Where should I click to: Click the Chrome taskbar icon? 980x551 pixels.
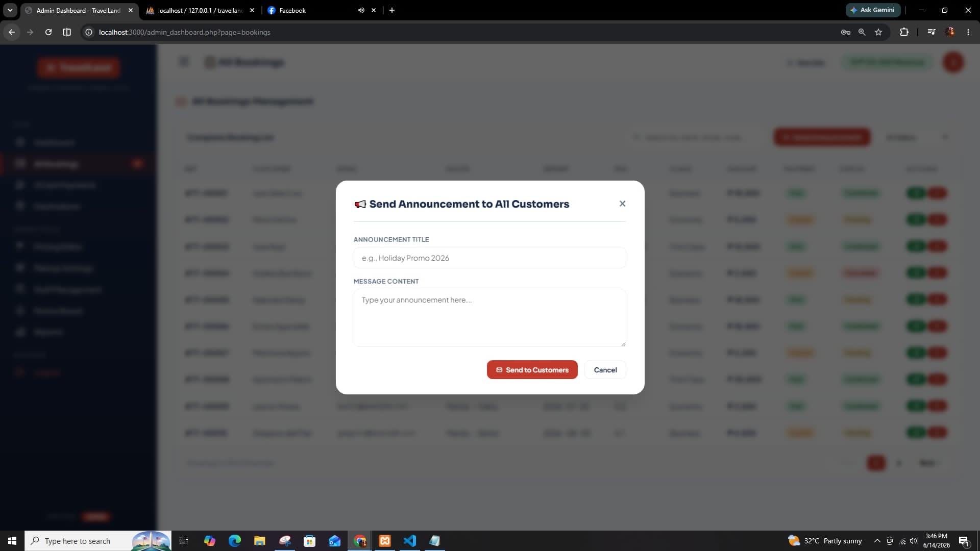360,541
